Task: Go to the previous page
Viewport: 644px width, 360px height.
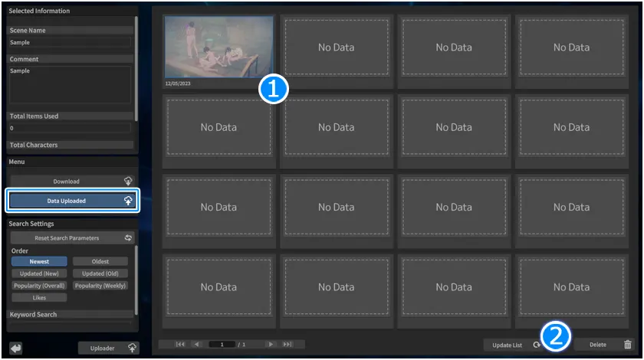Action: point(195,345)
